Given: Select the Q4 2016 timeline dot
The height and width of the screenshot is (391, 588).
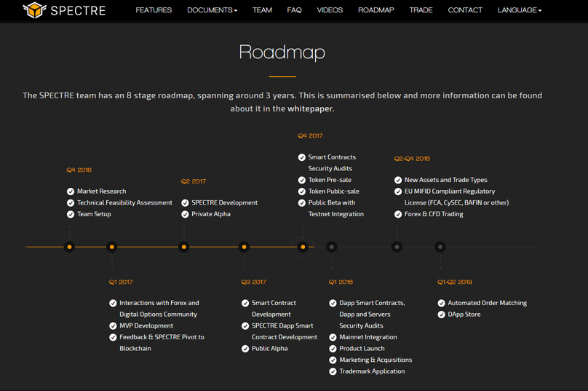Looking at the screenshot, I should tap(69, 247).
